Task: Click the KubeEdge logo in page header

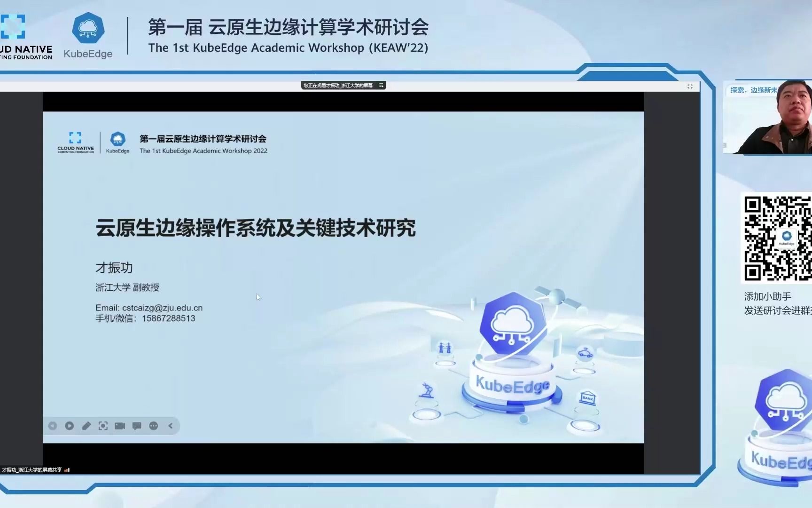Action: (x=88, y=36)
